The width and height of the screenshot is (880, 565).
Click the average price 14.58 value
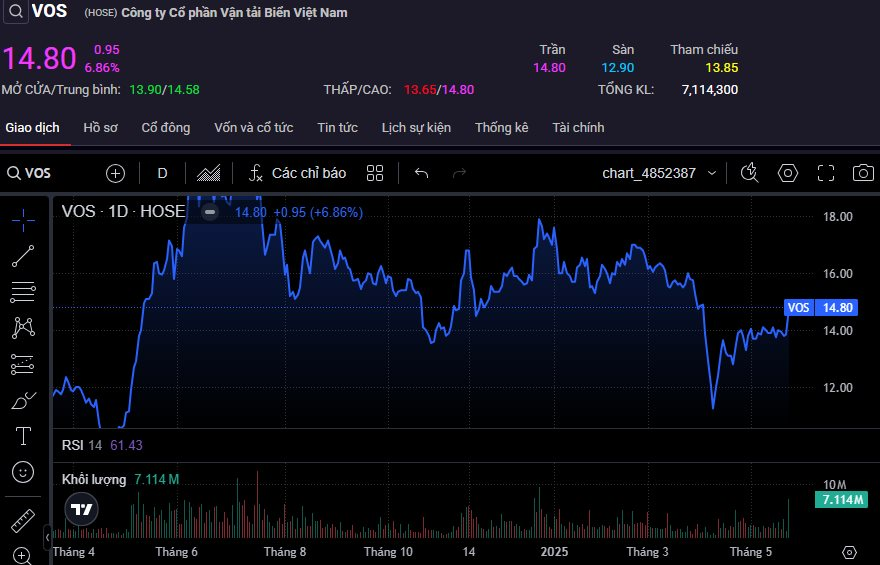(x=183, y=90)
